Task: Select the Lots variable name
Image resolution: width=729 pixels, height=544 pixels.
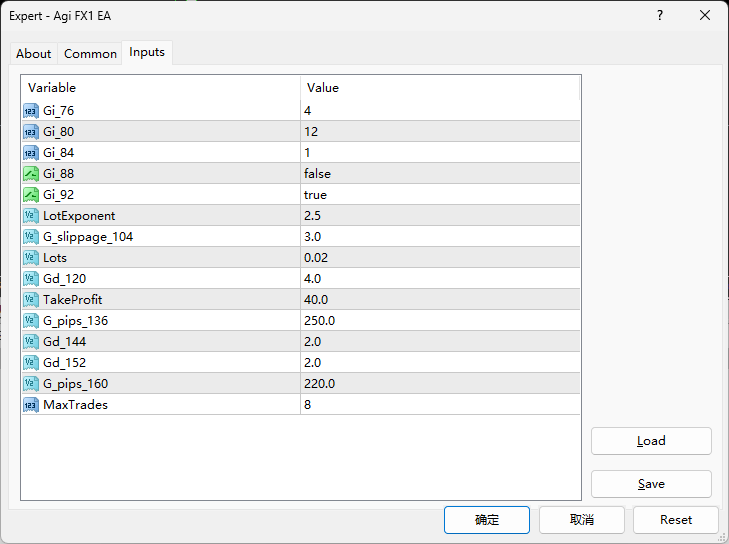Action: tap(55, 258)
